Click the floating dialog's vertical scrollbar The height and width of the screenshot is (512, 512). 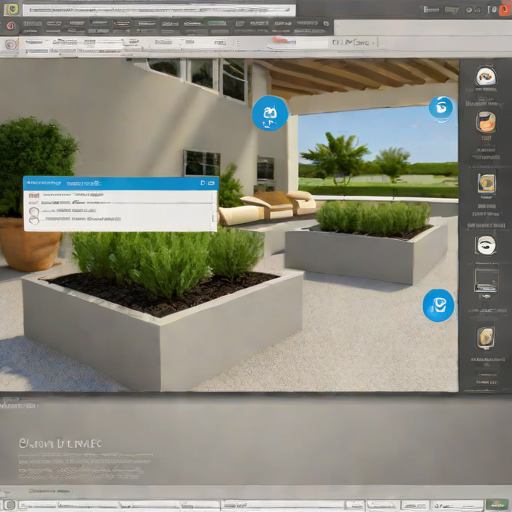213,210
